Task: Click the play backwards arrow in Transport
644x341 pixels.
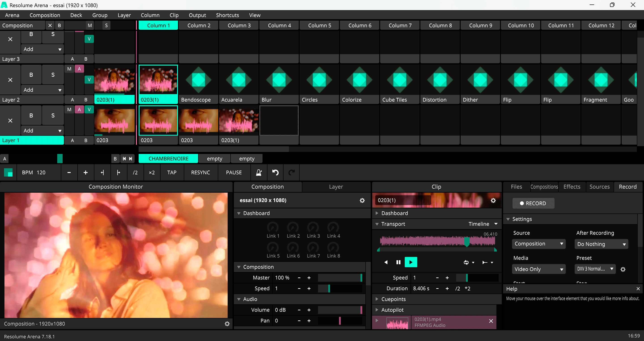Action: pos(386,262)
